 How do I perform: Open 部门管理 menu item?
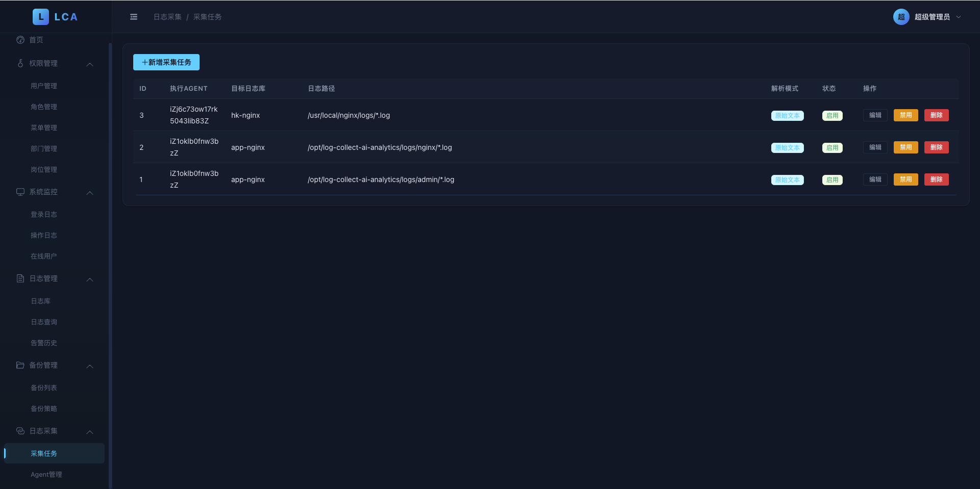[x=44, y=148]
